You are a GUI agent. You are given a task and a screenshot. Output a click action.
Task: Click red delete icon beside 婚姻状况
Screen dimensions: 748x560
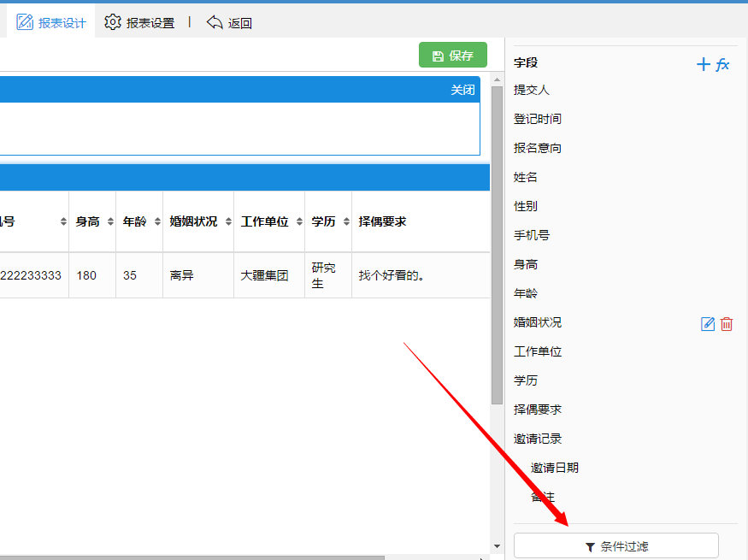tap(727, 324)
